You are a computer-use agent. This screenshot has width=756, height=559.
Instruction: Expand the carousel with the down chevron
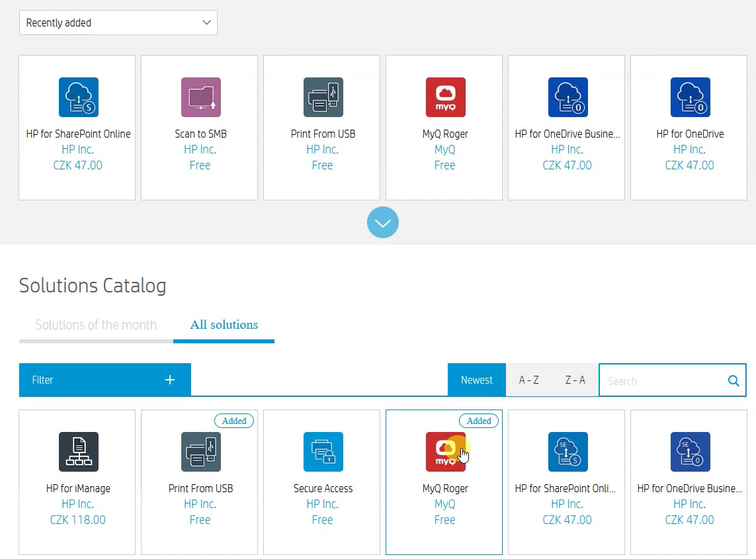pyautogui.click(x=382, y=222)
